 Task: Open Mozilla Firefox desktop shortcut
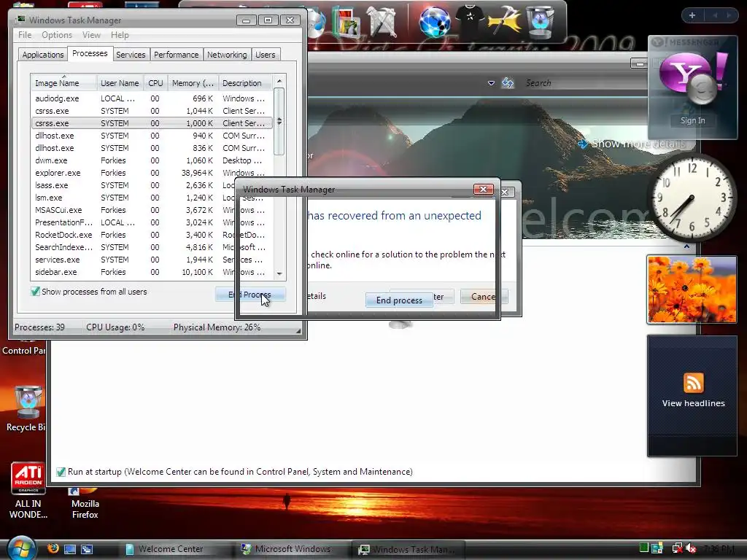pos(85,503)
